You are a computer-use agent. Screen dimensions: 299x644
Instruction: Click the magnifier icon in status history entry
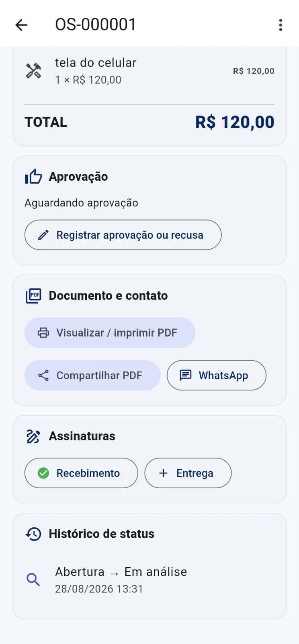pos(33,580)
